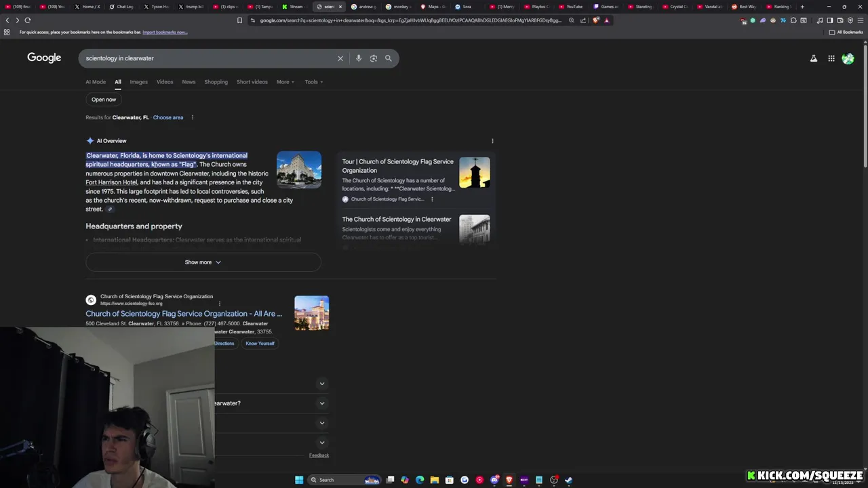Open the Google account avatar

pyautogui.click(x=848, y=58)
